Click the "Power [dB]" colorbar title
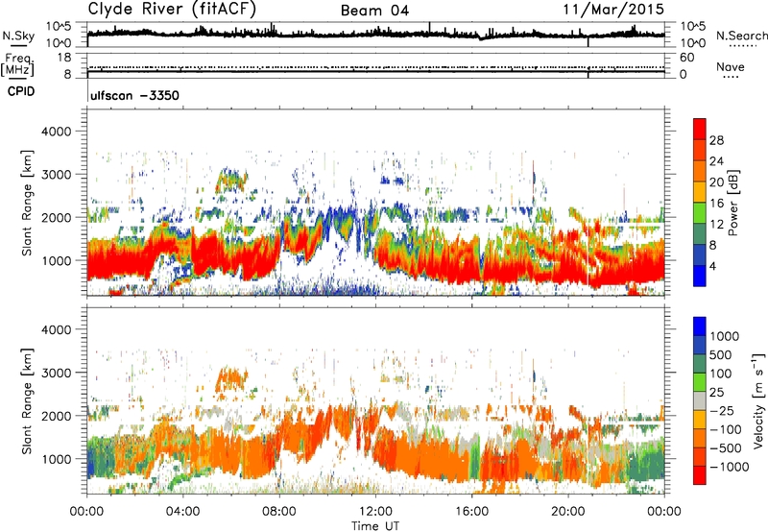 pyautogui.click(x=733, y=203)
